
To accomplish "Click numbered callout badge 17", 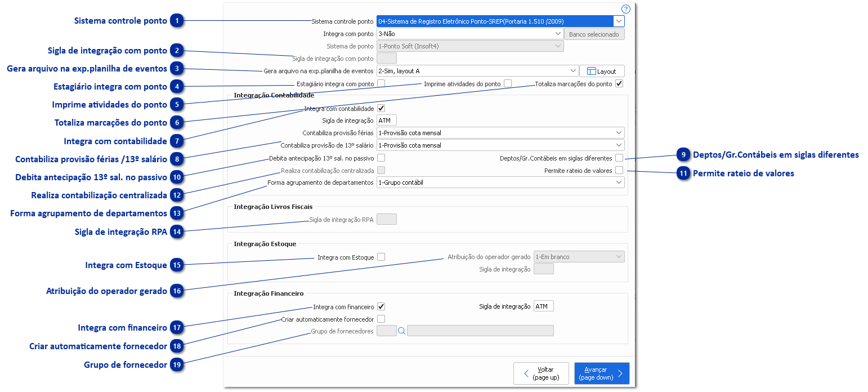I will [177, 328].
